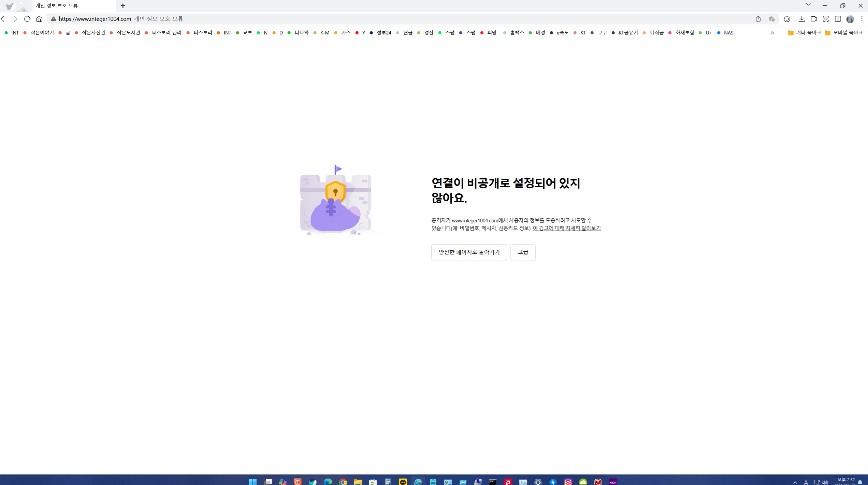Screen dimensions: 868x485
Task: Open the three-dot browser menu
Action: 862,19
